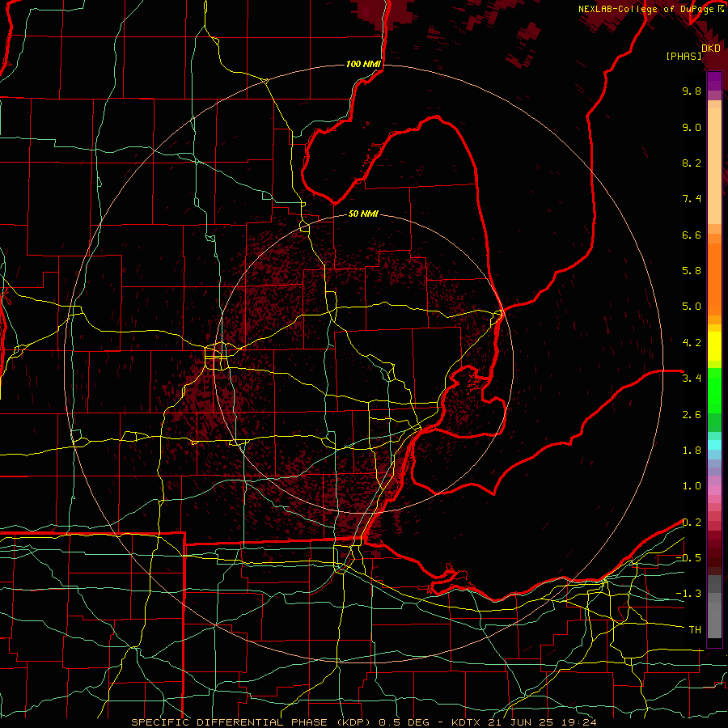Click the NEXLAB-College of DuPage credit text

click(648, 9)
